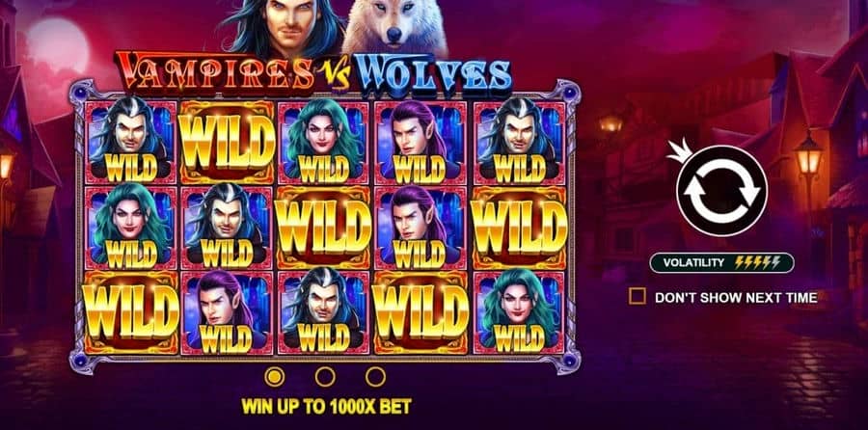
Task: Select the first intro slide dot
Action: 275,377
